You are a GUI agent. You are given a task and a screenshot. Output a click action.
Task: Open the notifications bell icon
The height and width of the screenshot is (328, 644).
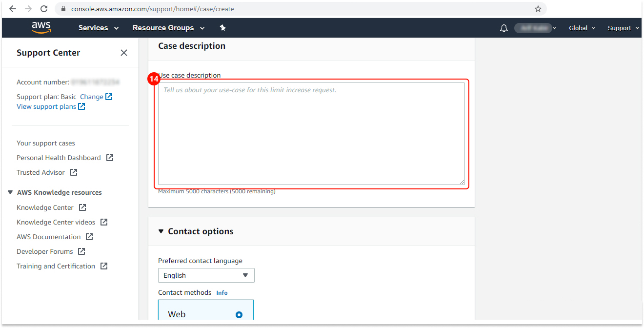pos(504,28)
